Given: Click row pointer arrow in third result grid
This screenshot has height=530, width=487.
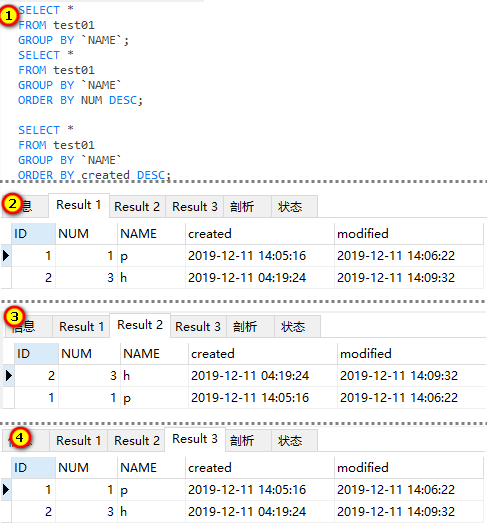Looking at the screenshot, I should tap(6, 489).
